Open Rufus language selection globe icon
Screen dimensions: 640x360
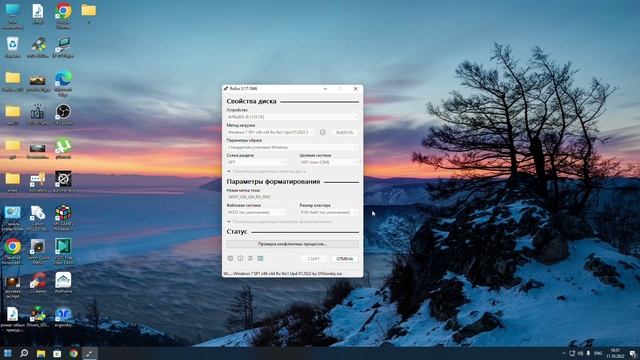coord(230,258)
